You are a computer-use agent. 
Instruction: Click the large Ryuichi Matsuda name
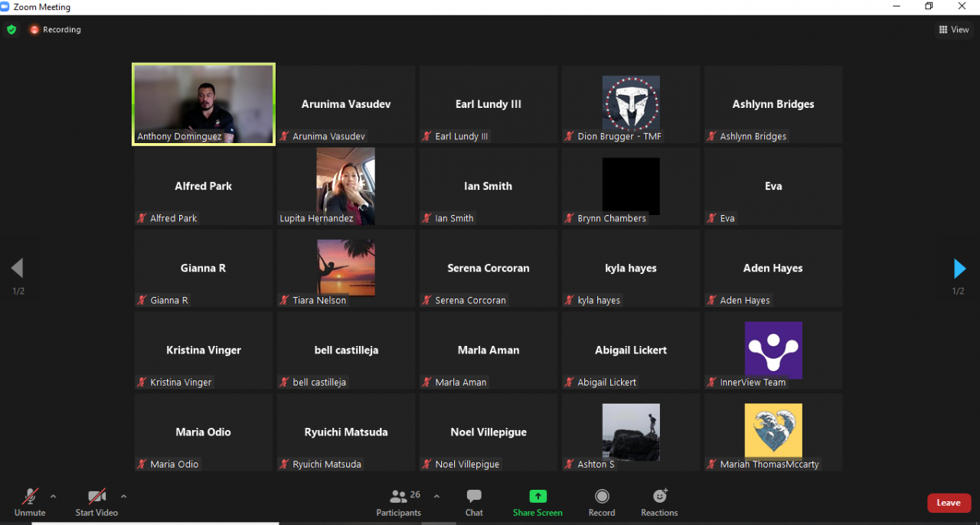(346, 432)
